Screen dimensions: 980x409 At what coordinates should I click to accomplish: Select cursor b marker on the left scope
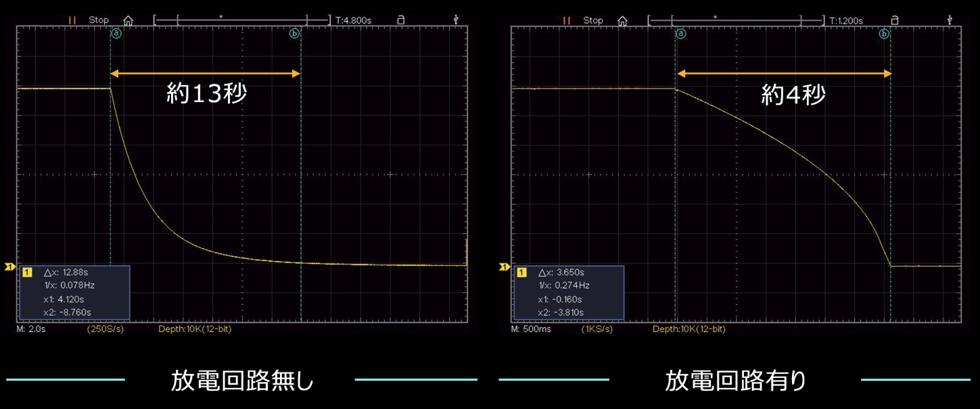coord(294,32)
